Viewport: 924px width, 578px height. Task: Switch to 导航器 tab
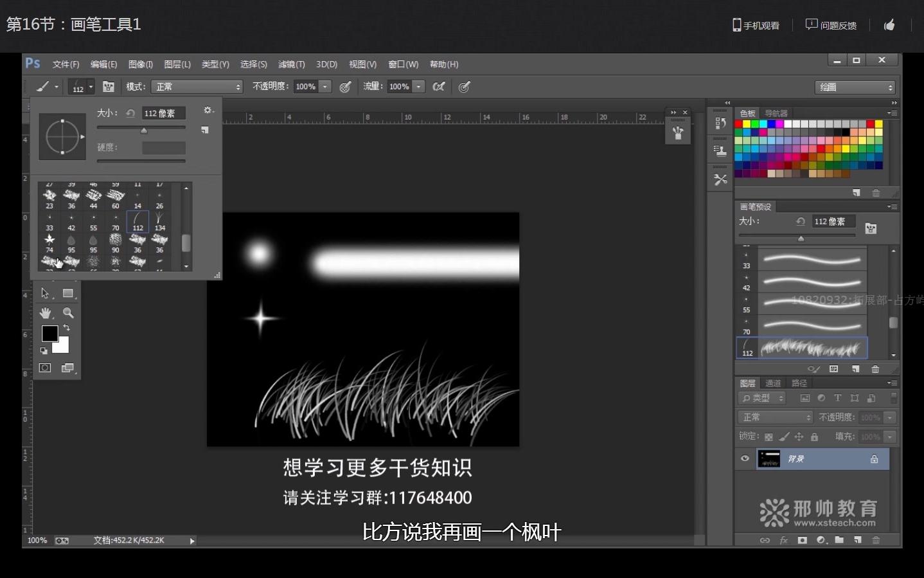[x=776, y=113]
